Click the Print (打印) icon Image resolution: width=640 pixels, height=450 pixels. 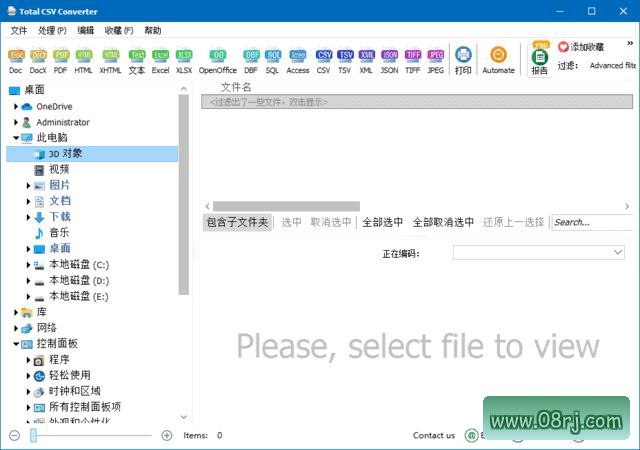coord(463,61)
